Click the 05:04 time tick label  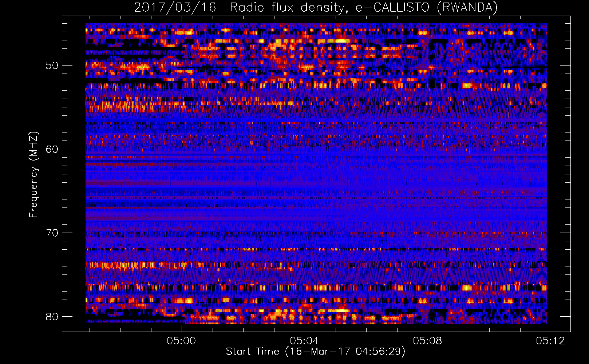[304, 341]
